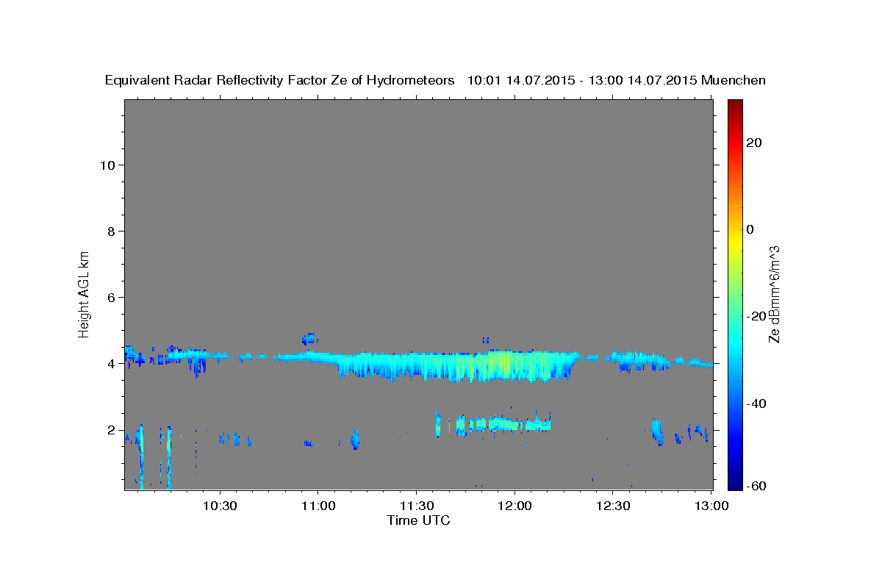Click the location label 'Muenchen'

(x=734, y=80)
